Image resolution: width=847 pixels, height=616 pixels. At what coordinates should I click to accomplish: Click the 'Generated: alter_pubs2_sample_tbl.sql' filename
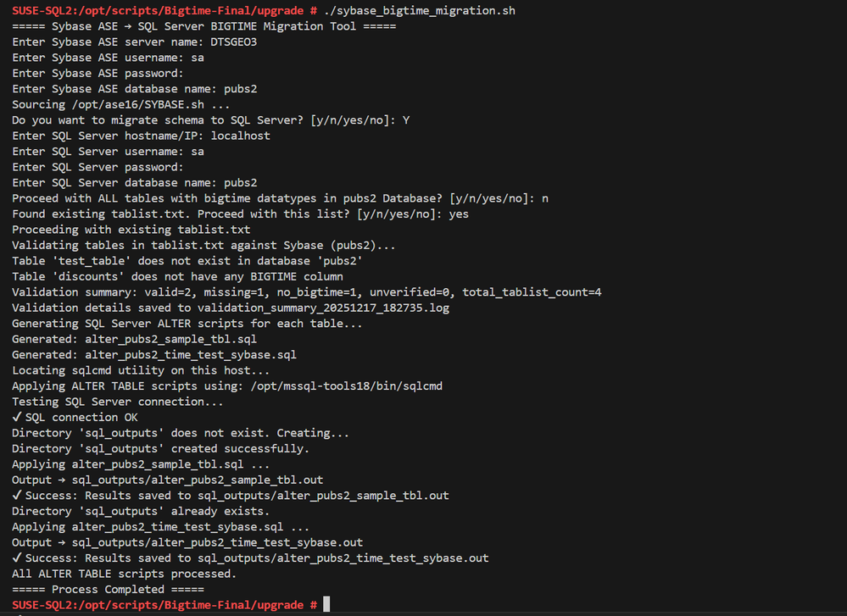(x=170, y=339)
